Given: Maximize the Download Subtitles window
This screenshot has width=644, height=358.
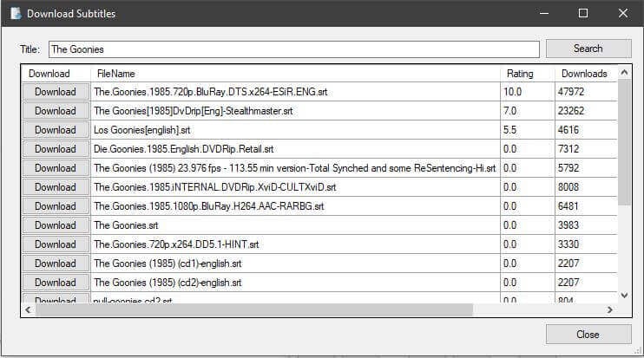Looking at the screenshot, I should tap(582, 13).
